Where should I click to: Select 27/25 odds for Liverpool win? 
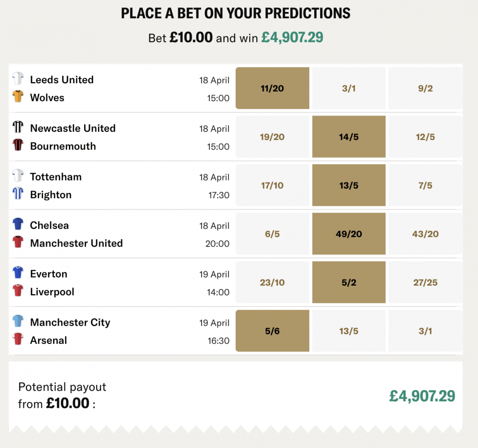coord(424,282)
